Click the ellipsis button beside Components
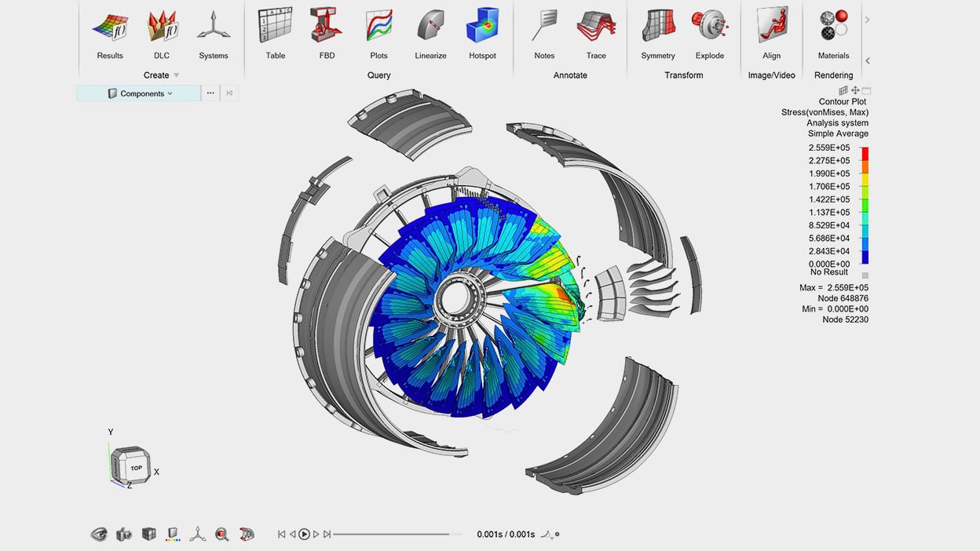Viewport: 980px width, 551px height. pyautogui.click(x=210, y=93)
